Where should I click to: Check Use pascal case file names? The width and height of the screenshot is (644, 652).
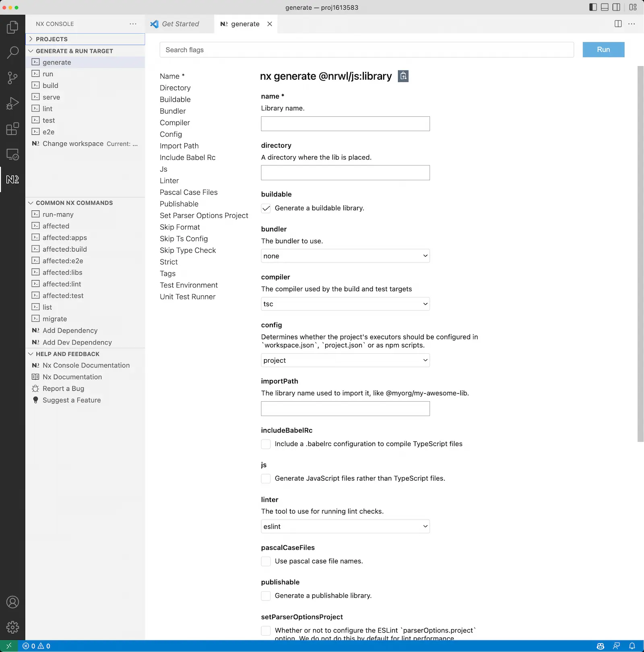tap(266, 561)
